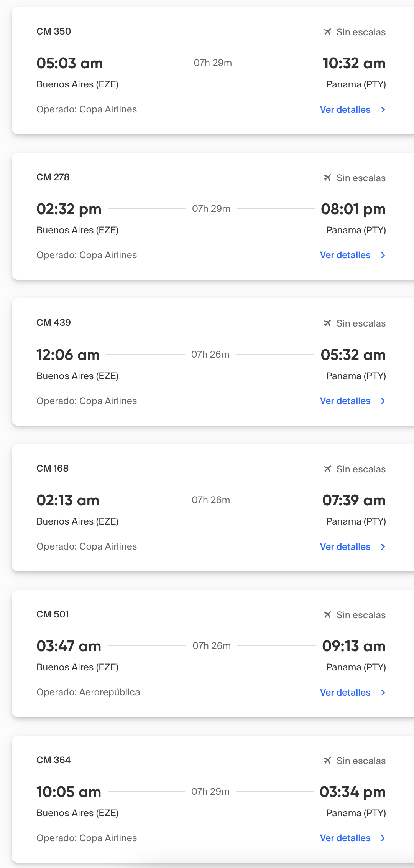Select the Aerorepública operated flight text

click(x=88, y=692)
